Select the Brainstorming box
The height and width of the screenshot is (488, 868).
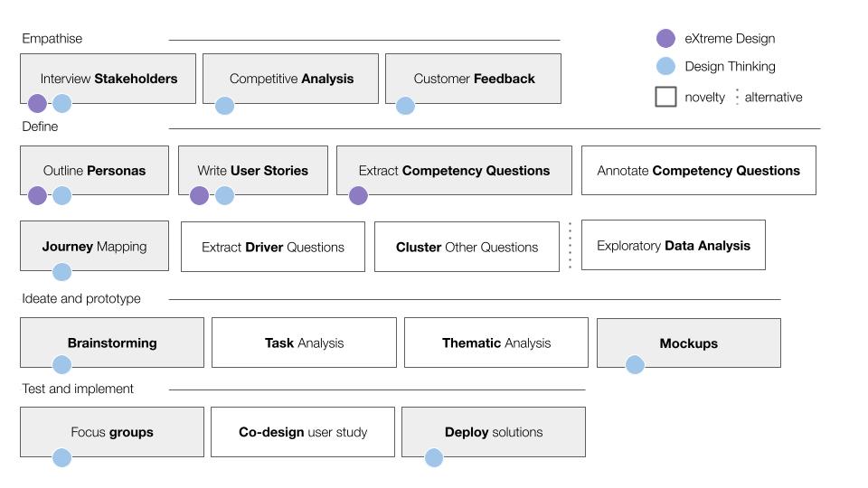click(x=112, y=343)
